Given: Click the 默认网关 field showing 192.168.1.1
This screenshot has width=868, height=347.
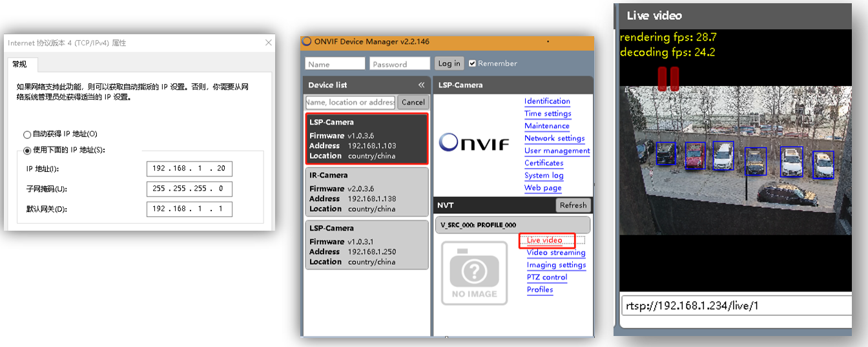Looking at the screenshot, I should pyautogui.click(x=189, y=209).
